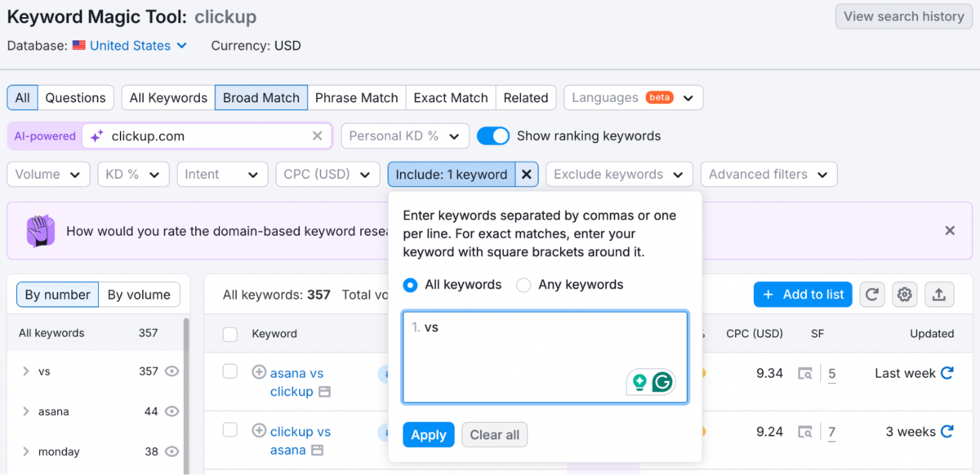Expand the vs keyword group
This screenshot has height=475, width=980.
click(x=26, y=371)
